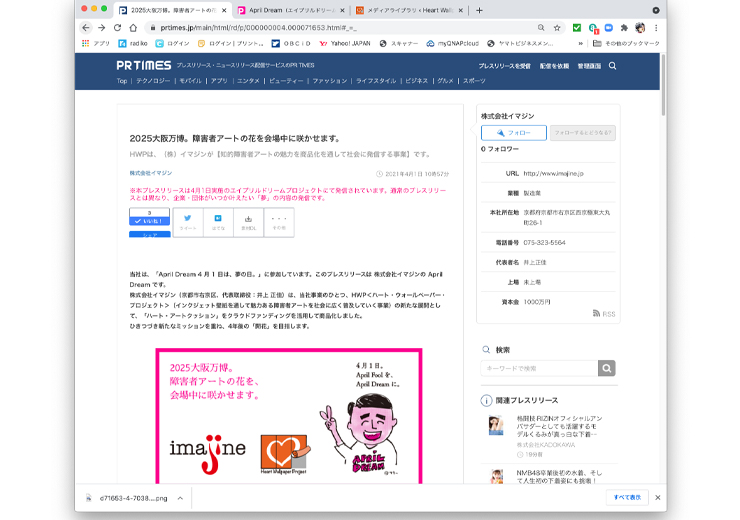This screenshot has width=740, height=520.
Task: Click the gray search submit button
Action: (606, 369)
